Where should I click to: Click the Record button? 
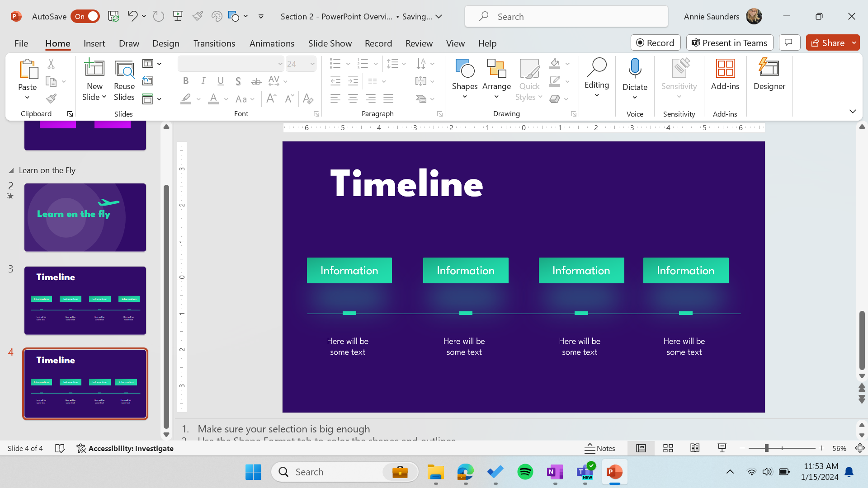pos(656,42)
